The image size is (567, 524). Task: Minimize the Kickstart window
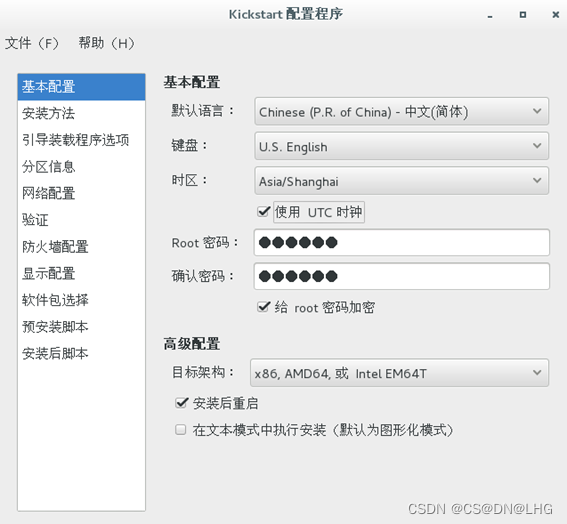point(490,15)
